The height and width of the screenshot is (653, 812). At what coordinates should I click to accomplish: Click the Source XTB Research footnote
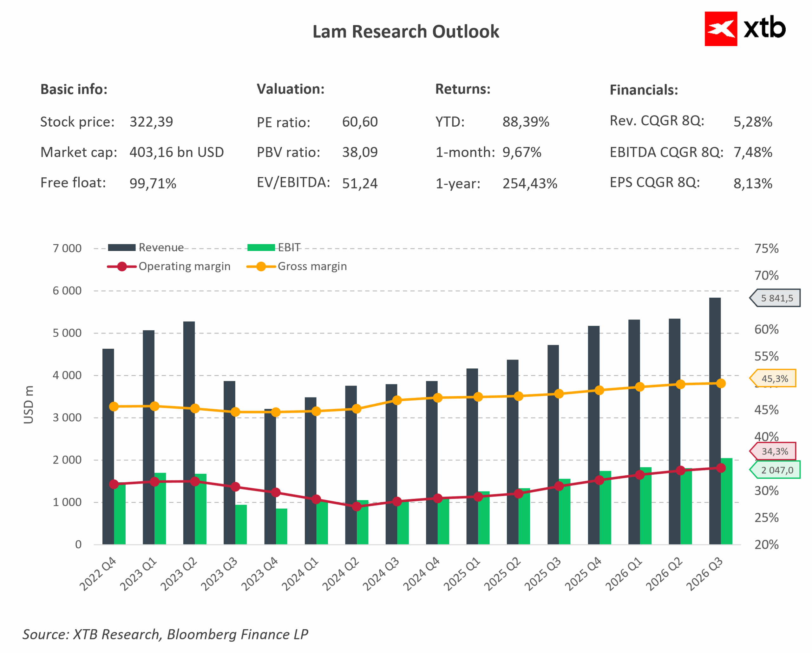coord(165,635)
